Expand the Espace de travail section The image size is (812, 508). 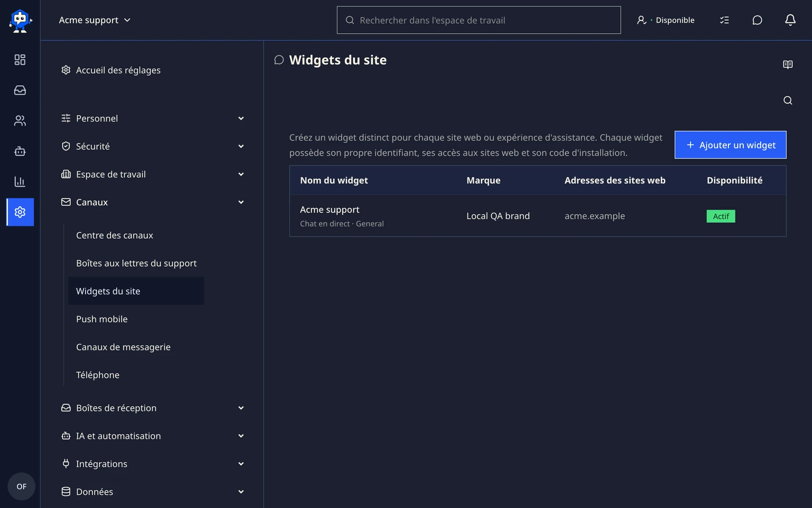(x=153, y=174)
